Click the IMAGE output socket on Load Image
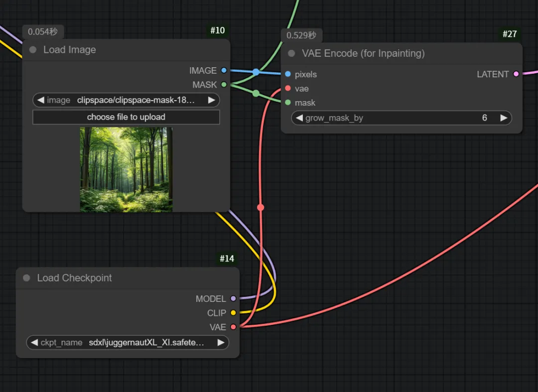This screenshot has width=538, height=392. [224, 70]
